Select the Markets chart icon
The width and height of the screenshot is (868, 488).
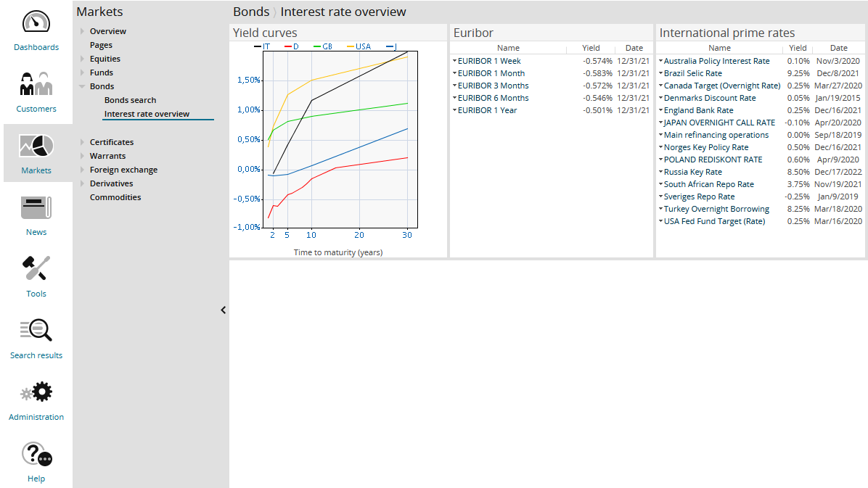36,146
